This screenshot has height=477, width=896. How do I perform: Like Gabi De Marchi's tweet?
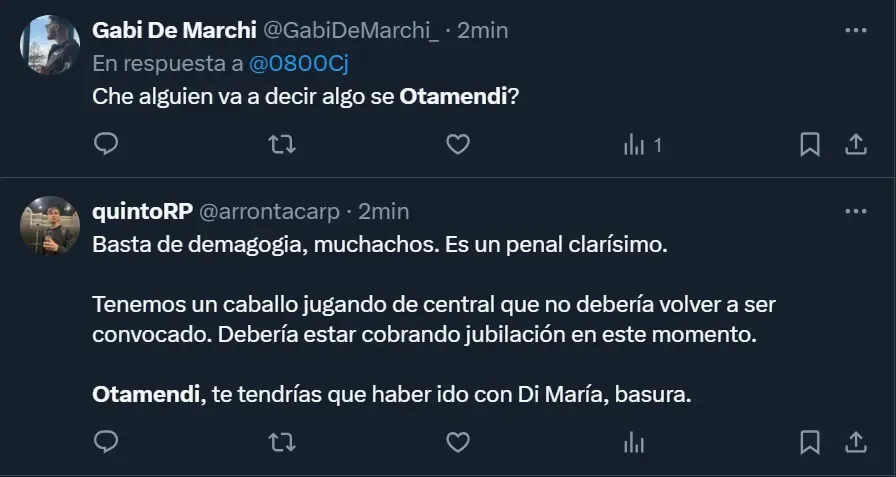457,145
